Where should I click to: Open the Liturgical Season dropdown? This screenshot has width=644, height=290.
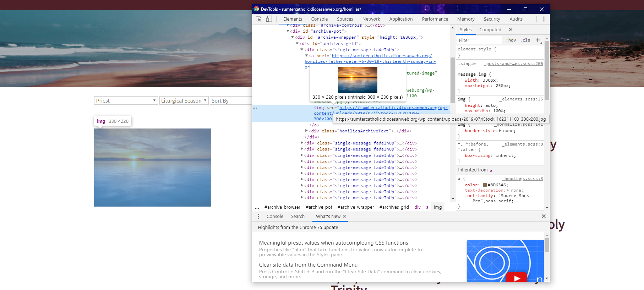[184, 101]
